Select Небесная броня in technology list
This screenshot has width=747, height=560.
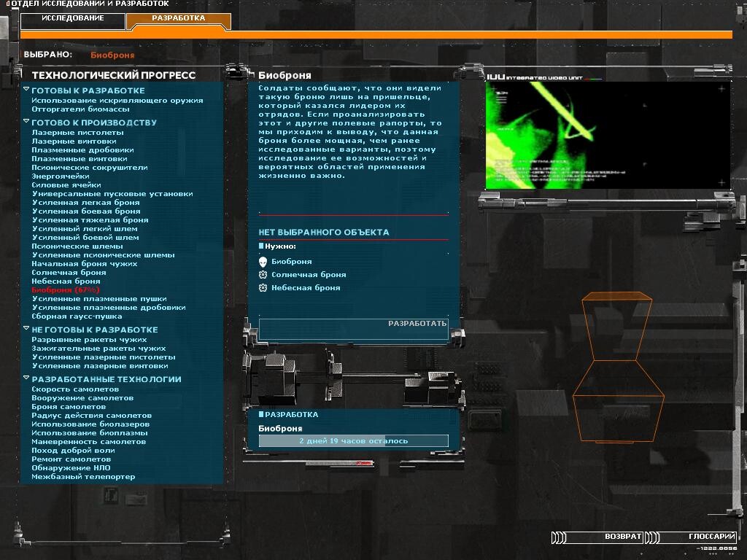click(66, 281)
